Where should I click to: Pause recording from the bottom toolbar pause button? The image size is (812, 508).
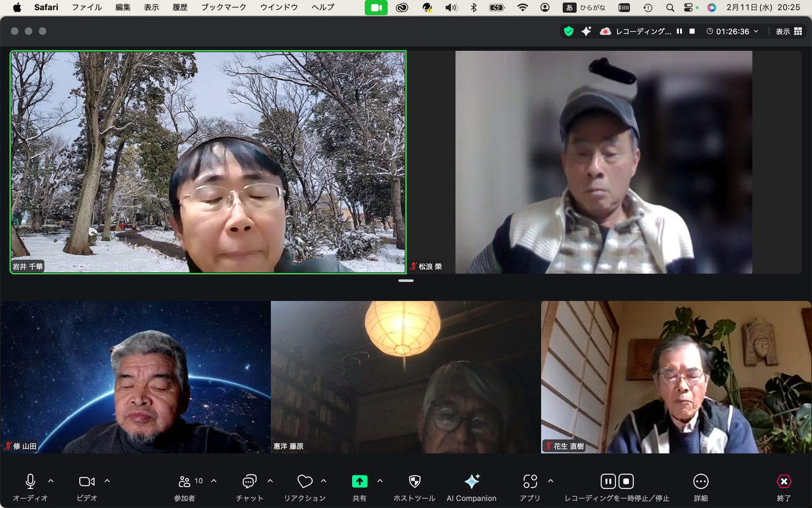tap(608, 481)
